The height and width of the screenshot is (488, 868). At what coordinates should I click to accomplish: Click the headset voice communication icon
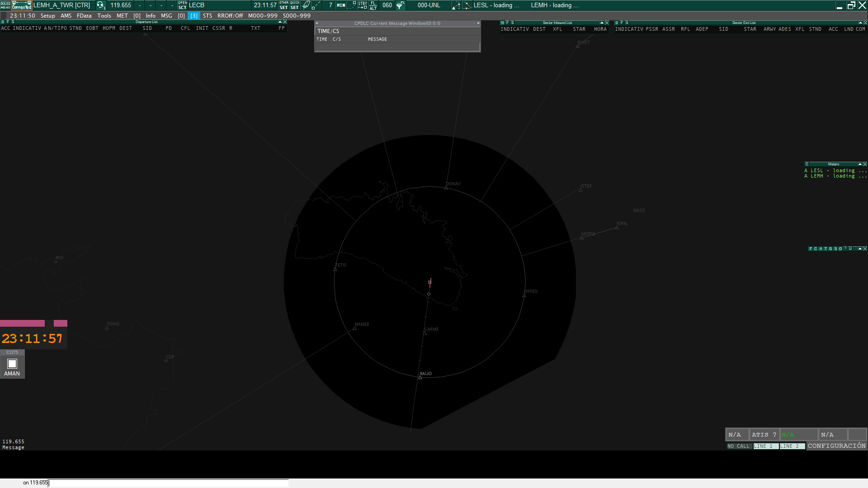pos(100,5)
